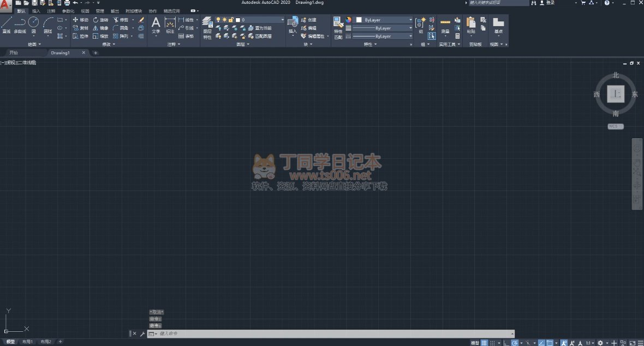Screen dimensions: 644x346
Task: Toggle grid display in status bar
Action: 484,343
